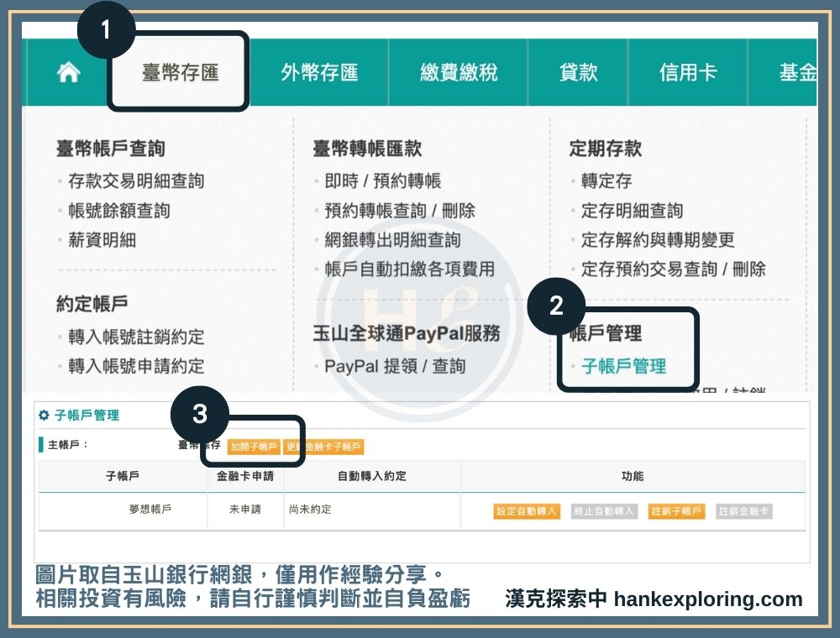Screen dimensions: 840x638
Task: Click the home icon in the navigation bar
Action: point(68,73)
